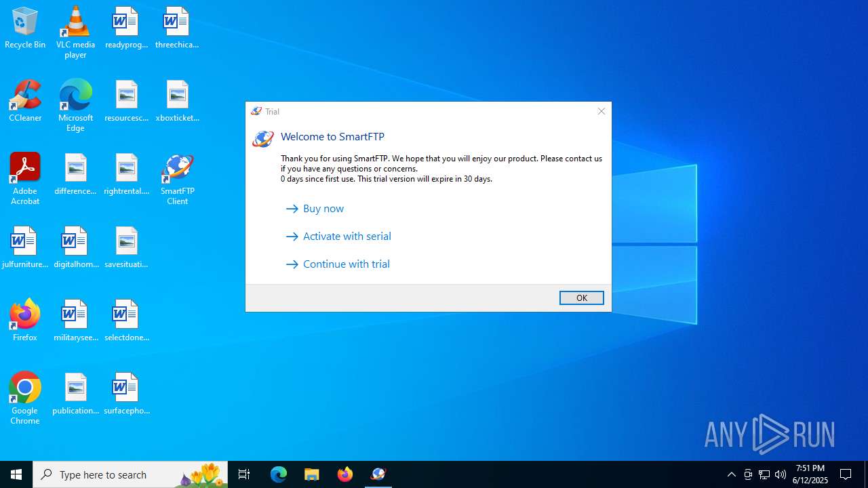
Task: Select the militarysee Word document icon
Action: [75, 321]
